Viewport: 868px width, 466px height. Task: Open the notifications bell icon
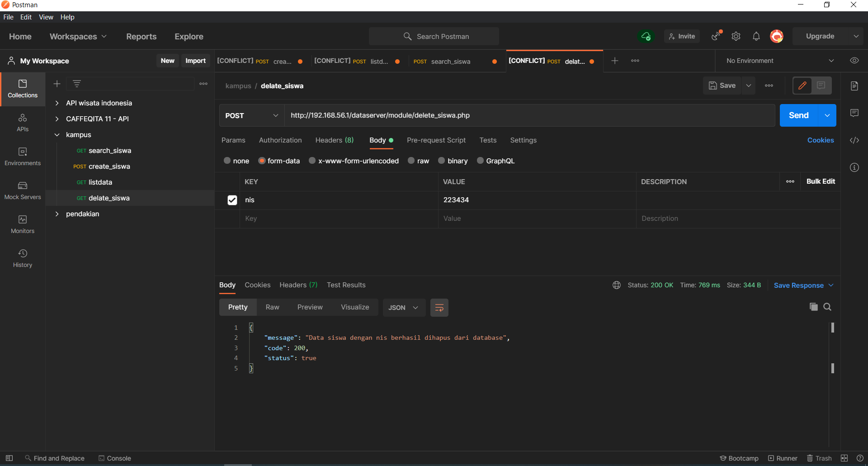[756, 36]
